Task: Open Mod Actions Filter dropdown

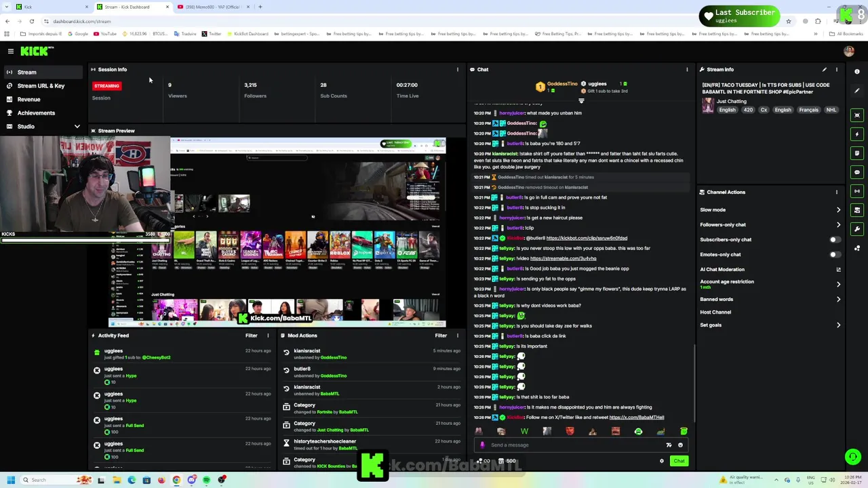Action: pos(441,335)
